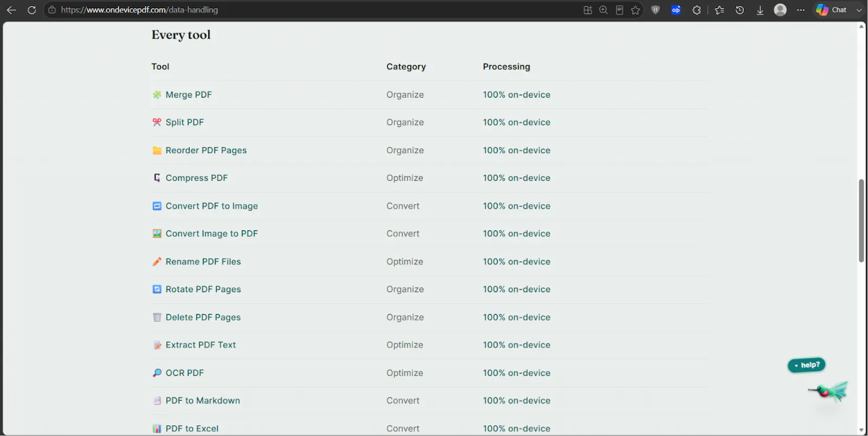
Task: Open the OCR PDF link
Action: pos(185,373)
